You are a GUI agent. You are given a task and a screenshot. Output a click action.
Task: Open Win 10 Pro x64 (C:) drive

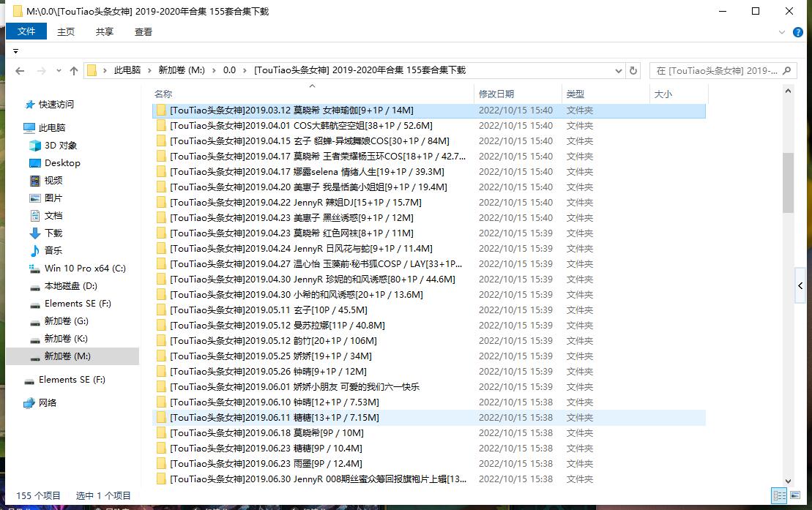tap(85, 269)
